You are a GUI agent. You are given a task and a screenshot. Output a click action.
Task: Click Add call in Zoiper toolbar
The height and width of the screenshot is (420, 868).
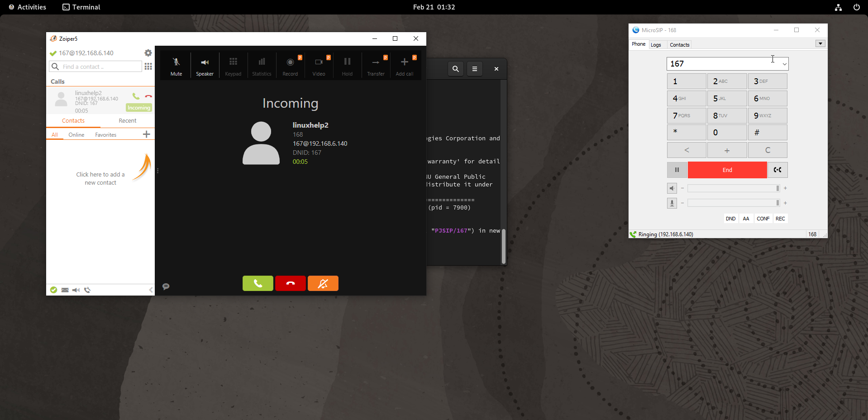(x=404, y=66)
